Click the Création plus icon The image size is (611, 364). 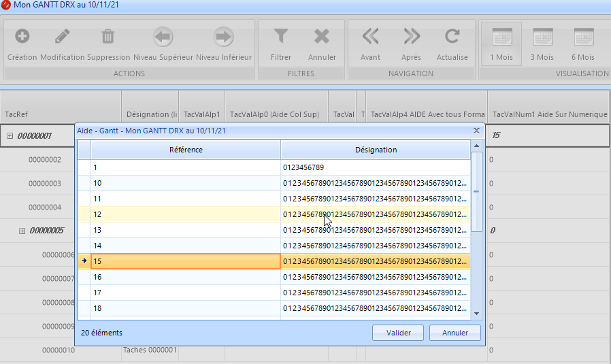pyautogui.click(x=22, y=37)
